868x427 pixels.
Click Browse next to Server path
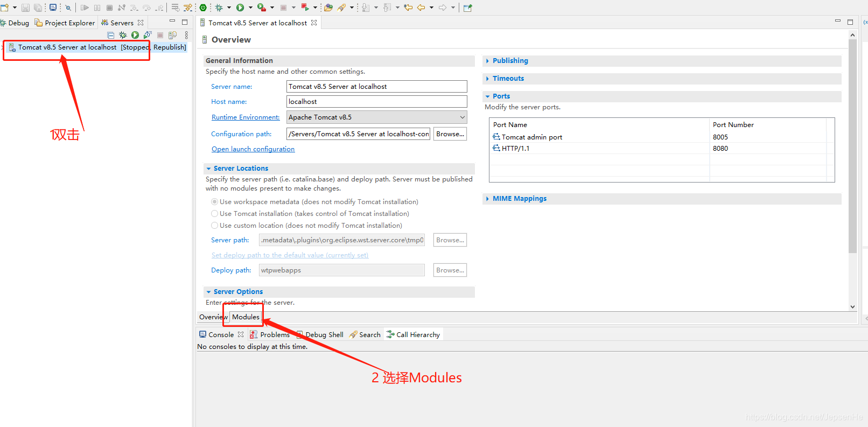pyautogui.click(x=450, y=240)
